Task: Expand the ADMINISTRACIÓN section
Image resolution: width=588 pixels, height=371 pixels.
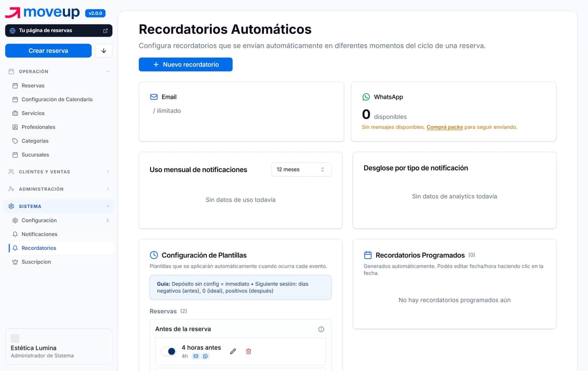Action: tap(59, 189)
